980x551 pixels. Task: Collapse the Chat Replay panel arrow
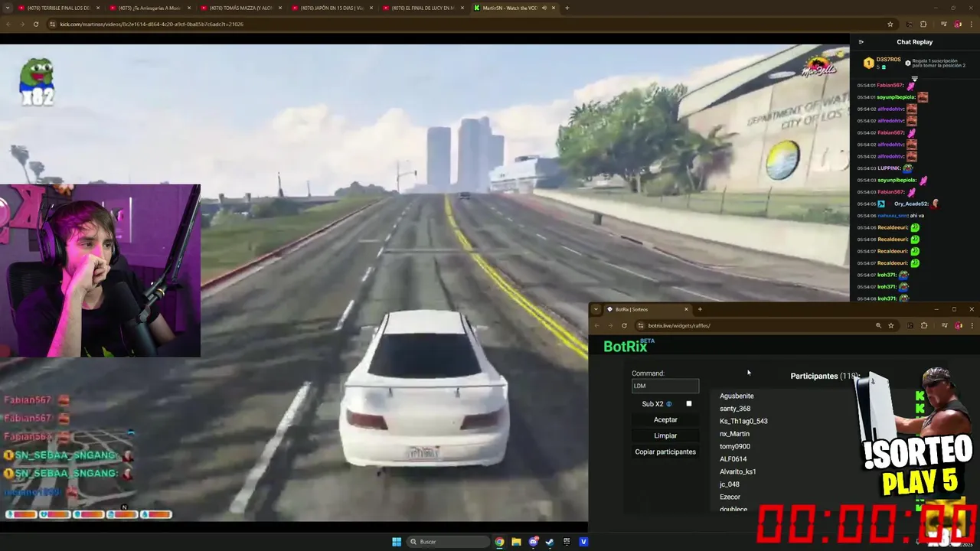point(861,42)
